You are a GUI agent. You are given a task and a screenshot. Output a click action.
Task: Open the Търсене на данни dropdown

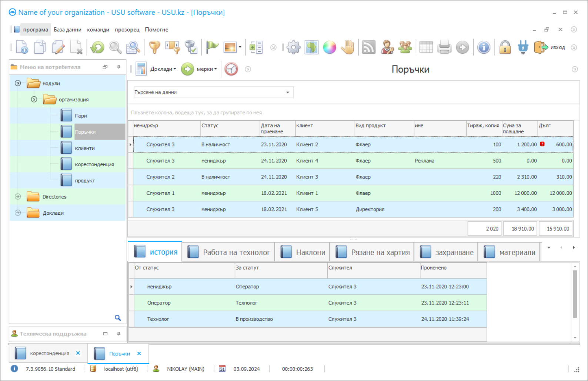pyautogui.click(x=288, y=93)
